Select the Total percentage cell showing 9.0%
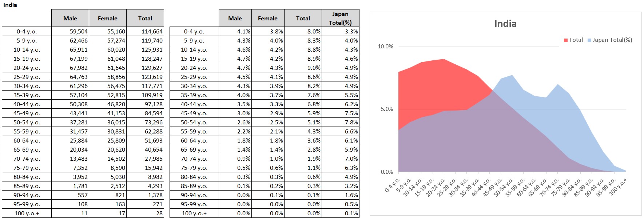644x220 pixels. click(x=303, y=68)
